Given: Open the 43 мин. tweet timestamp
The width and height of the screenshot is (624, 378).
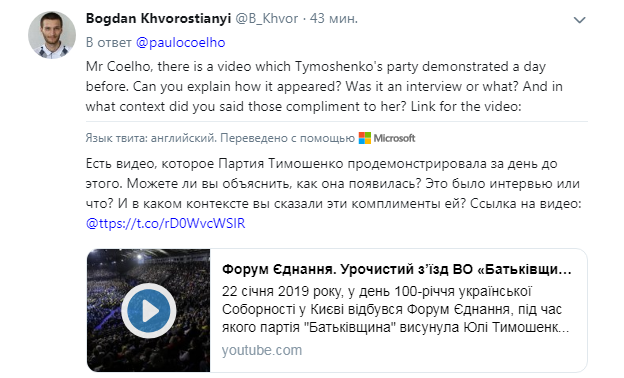Looking at the screenshot, I should 333,18.
